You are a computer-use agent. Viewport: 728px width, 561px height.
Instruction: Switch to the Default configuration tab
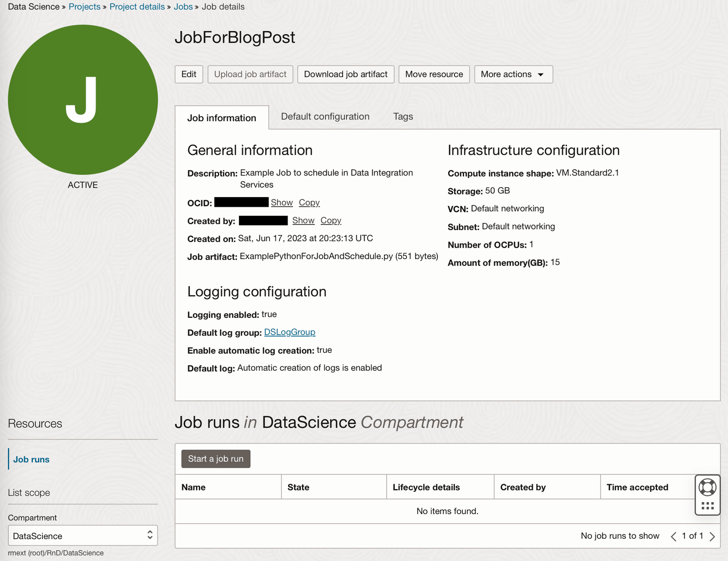click(x=324, y=117)
